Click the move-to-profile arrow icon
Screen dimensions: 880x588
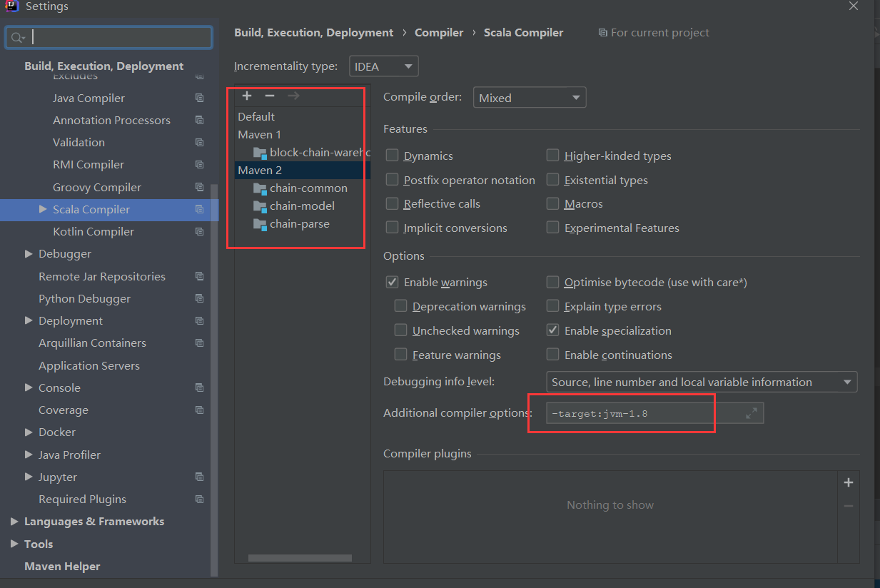[293, 95]
